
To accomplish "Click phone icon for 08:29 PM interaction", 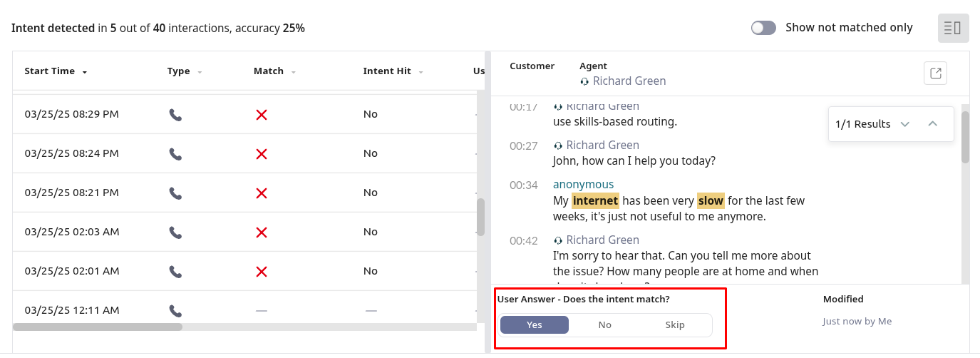I will pos(175,114).
